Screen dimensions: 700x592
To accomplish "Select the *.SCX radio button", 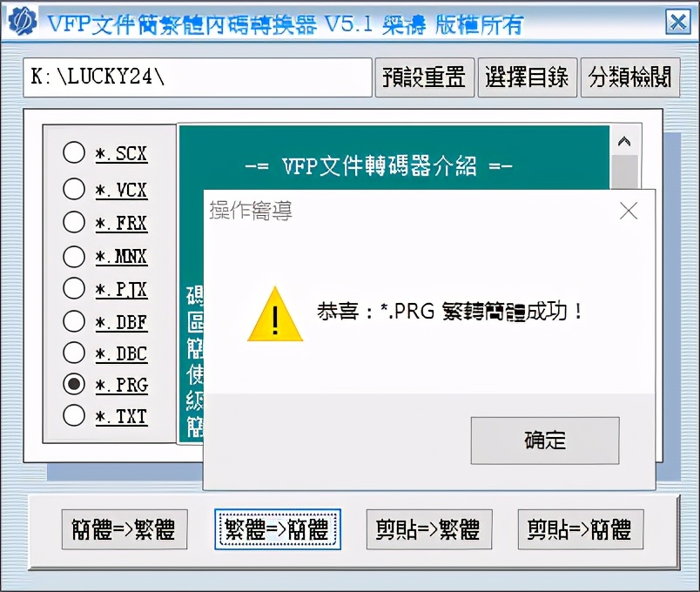I will click(74, 152).
